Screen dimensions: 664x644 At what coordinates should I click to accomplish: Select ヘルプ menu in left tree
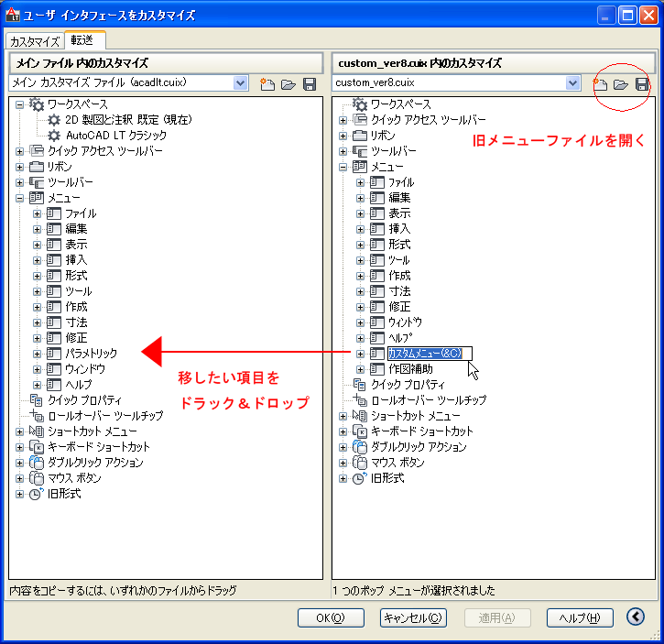tap(79, 385)
